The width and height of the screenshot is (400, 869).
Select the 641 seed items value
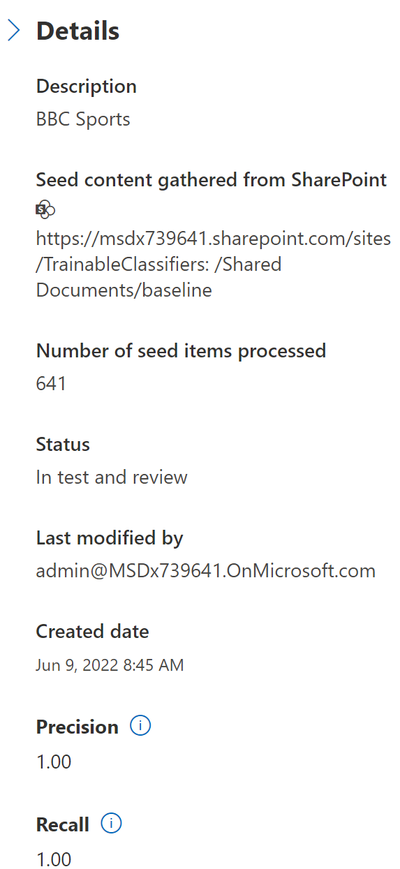(51, 383)
